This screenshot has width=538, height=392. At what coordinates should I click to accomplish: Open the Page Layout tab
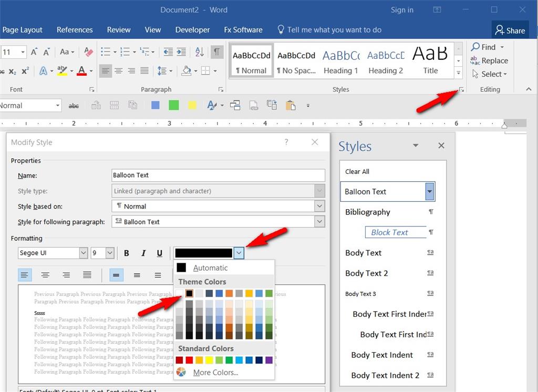coord(22,30)
